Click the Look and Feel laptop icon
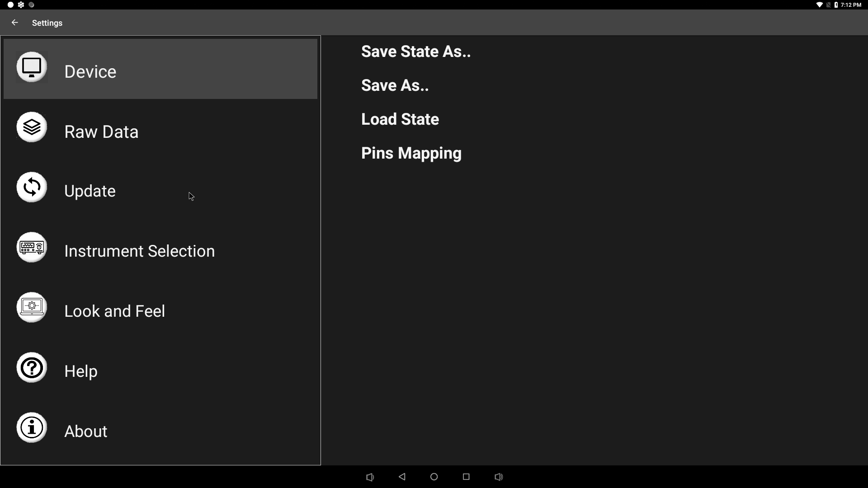Image resolution: width=868 pixels, height=488 pixels. pyautogui.click(x=32, y=307)
